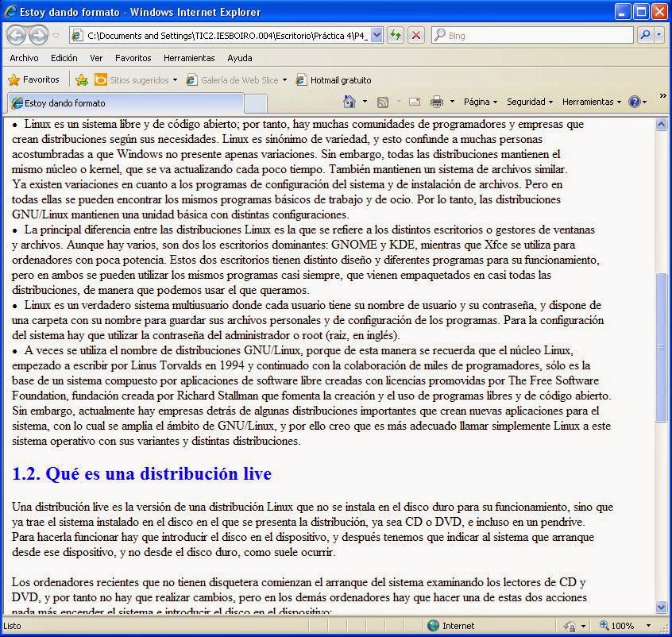
Task: Check for RSS feeds on this page
Action: pos(382,102)
